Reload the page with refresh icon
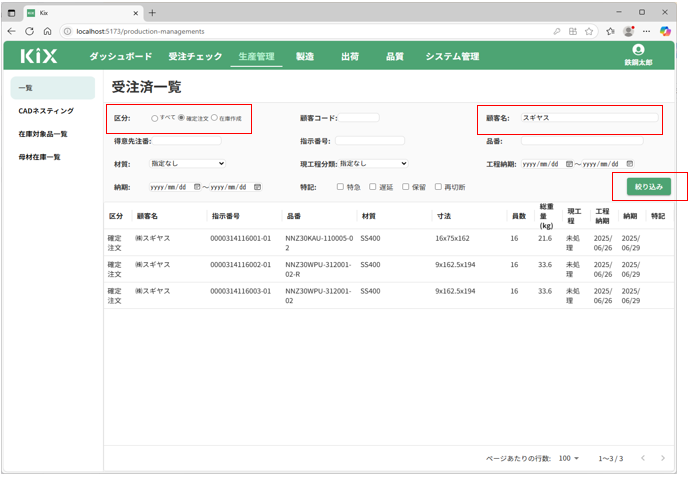Screen dimensions: 693x477 coord(30,31)
